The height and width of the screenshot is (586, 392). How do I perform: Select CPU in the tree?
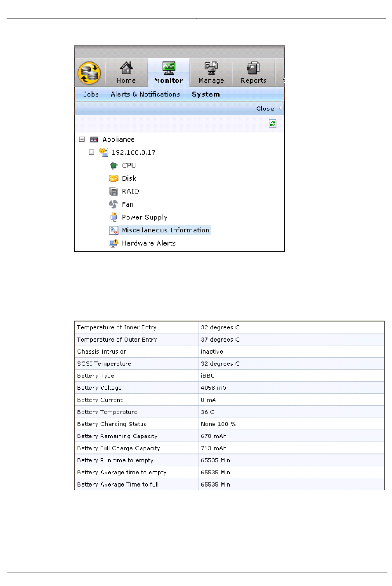(x=129, y=165)
